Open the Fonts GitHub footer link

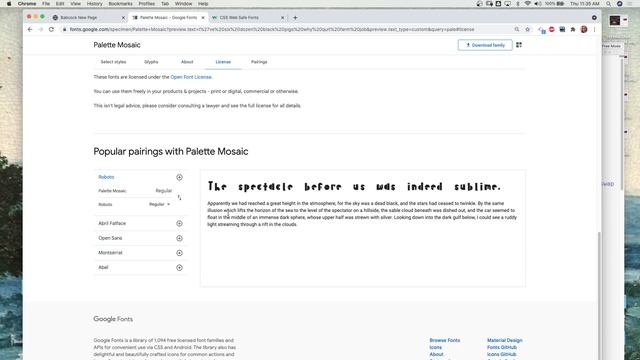tap(502, 347)
